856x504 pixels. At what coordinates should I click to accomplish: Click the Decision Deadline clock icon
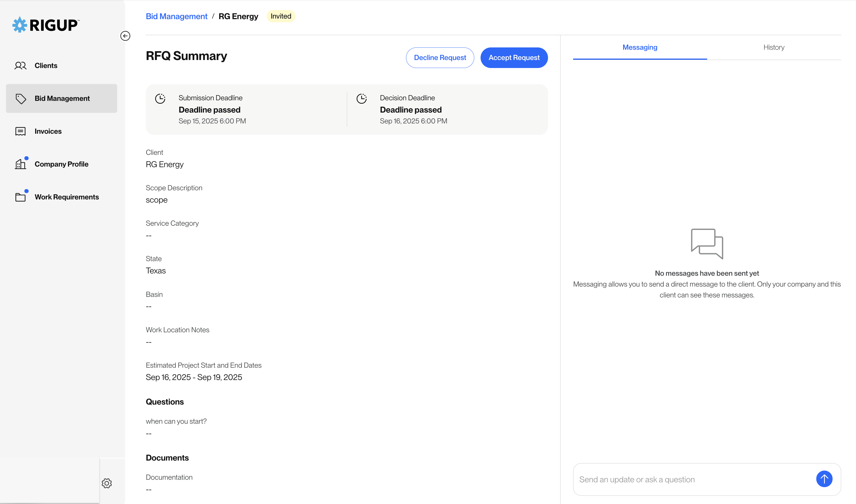click(361, 99)
